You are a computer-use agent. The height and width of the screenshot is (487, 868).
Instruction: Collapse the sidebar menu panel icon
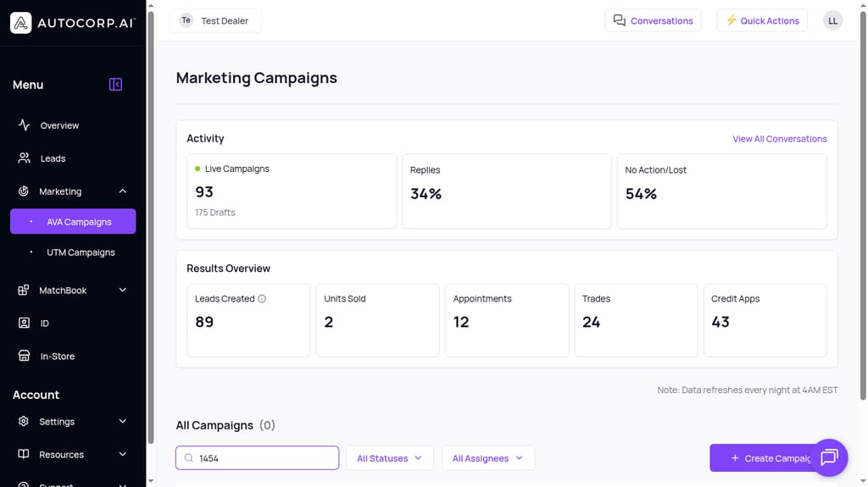[x=115, y=84]
